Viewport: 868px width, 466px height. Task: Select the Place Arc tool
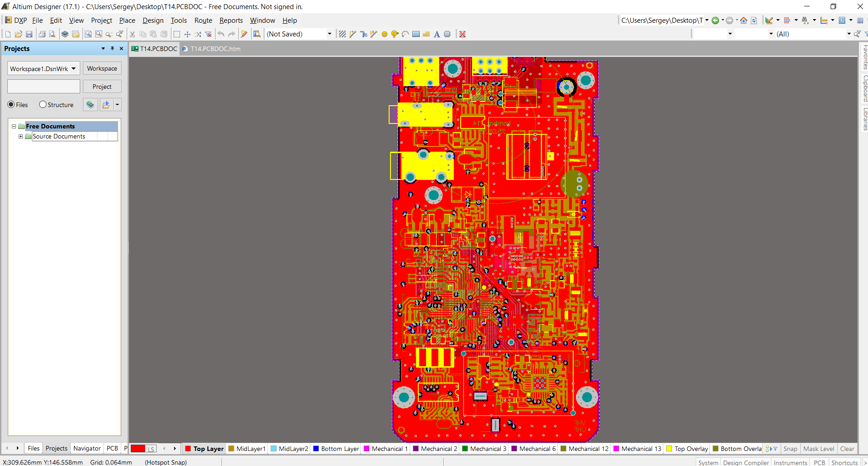click(x=405, y=34)
